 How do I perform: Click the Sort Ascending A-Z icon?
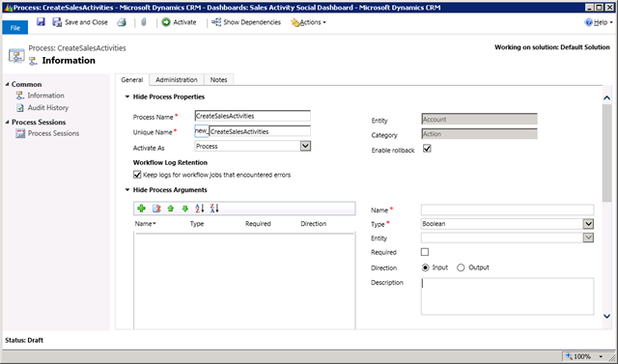pyautogui.click(x=200, y=208)
